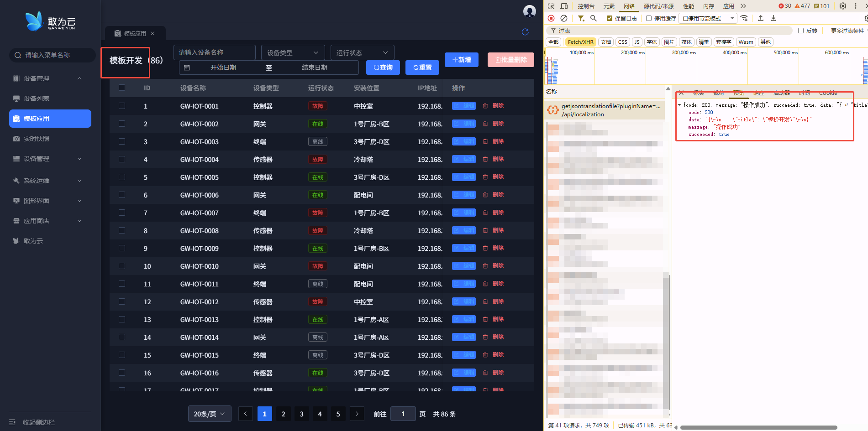The width and height of the screenshot is (868, 431).
Task: Open the 运行状态 dropdown
Action: [363, 52]
